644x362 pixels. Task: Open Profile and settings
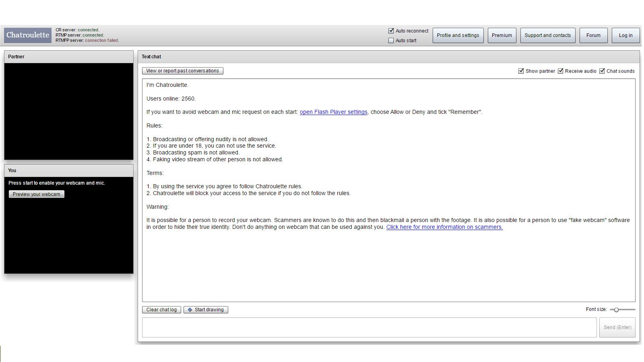pyautogui.click(x=458, y=35)
